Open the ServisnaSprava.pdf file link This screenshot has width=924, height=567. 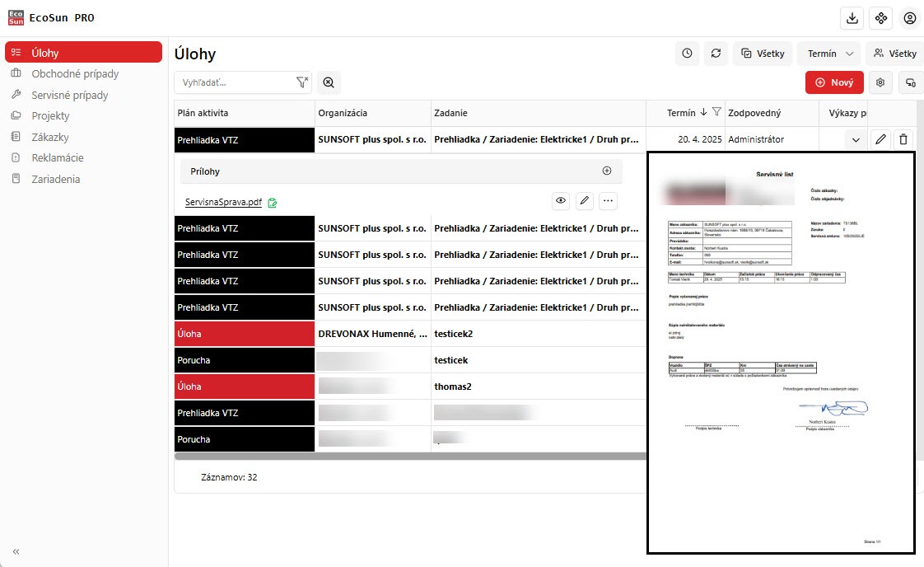coord(223,202)
